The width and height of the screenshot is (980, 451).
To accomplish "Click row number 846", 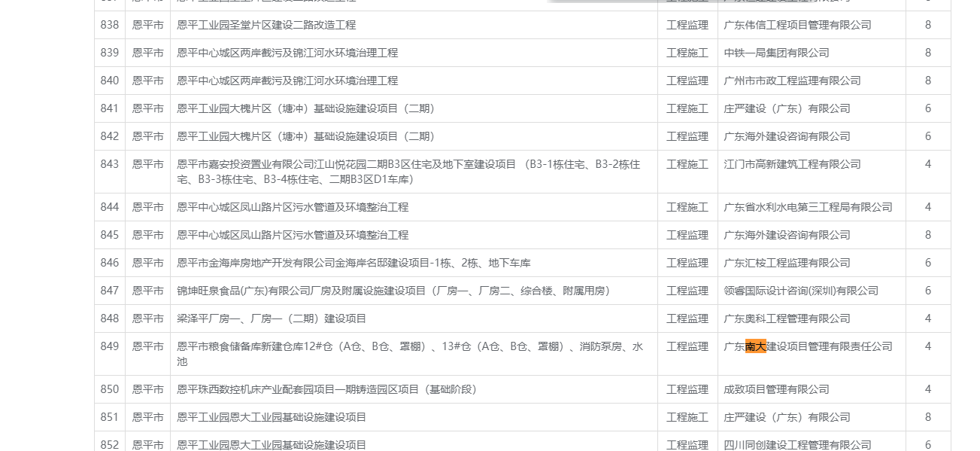I will click(x=110, y=263).
